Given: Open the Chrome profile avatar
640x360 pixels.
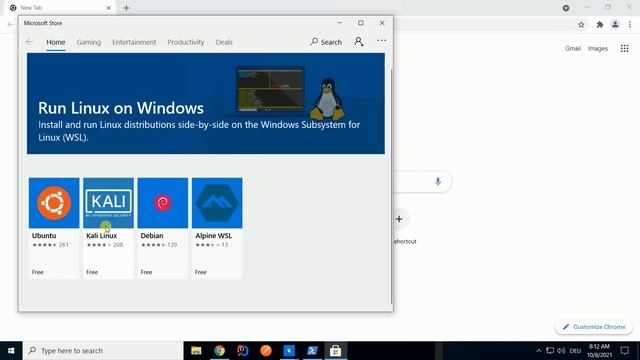Looking at the screenshot, I should pos(615,25).
